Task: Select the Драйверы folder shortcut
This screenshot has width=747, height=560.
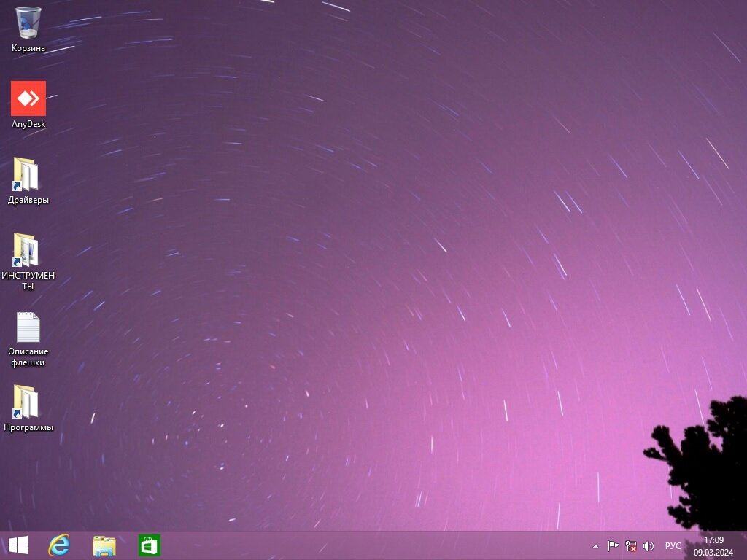Action: [x=26, y=174]
